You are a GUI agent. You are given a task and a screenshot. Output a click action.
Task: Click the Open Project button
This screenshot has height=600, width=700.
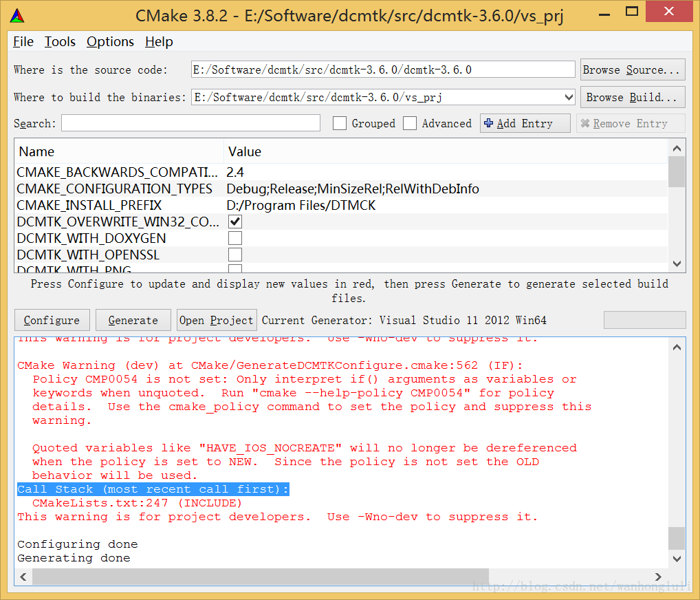(217, 321)
